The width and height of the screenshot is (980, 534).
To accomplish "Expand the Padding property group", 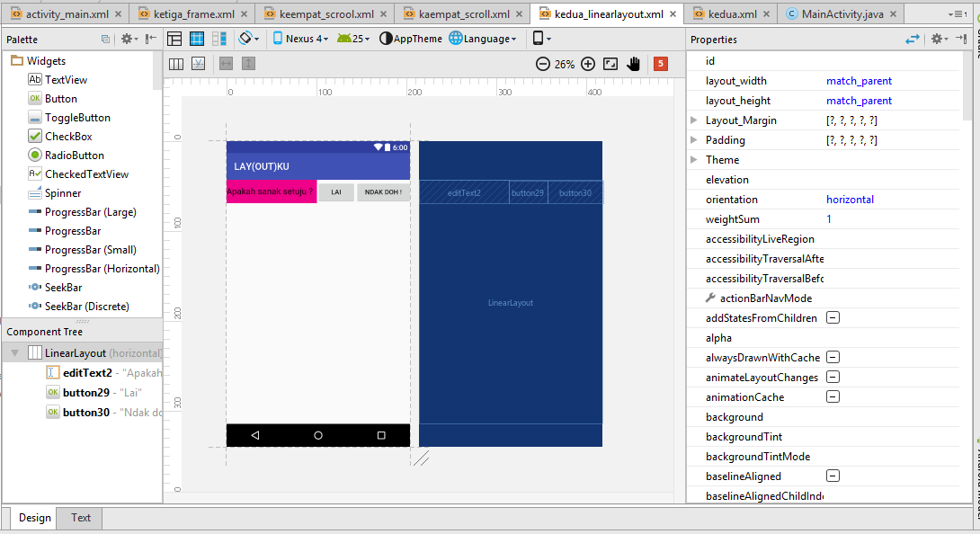I will coord(694,140).
